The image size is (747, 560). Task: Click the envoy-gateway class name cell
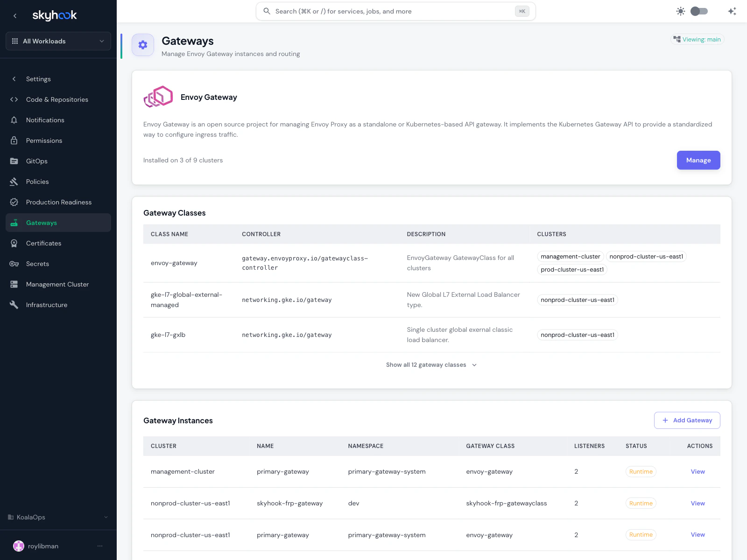174,263
